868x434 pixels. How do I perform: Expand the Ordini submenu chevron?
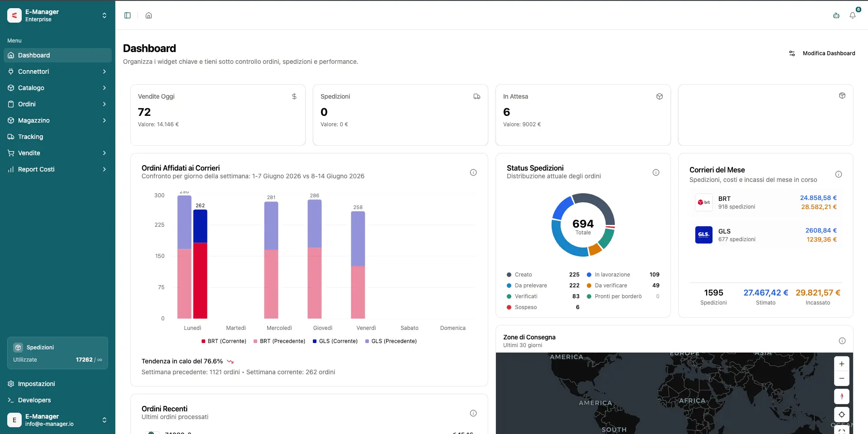tap(104, 104)
